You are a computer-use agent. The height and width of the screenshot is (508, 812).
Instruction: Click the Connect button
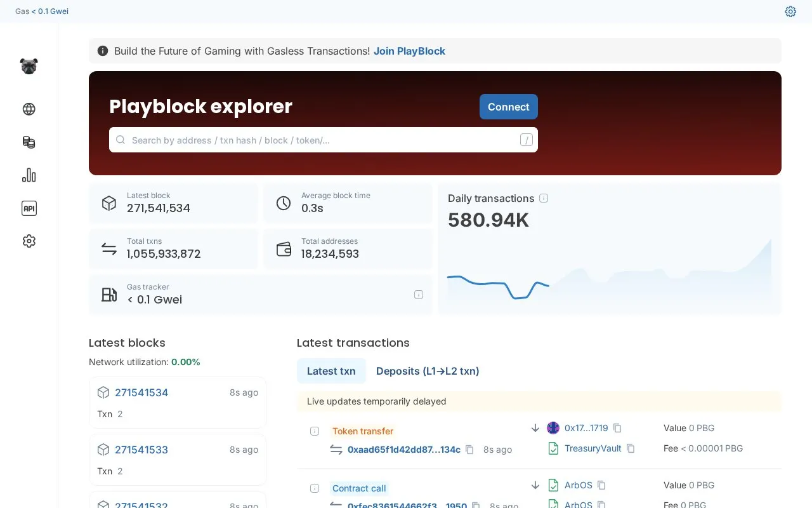(x=509, y=107)
